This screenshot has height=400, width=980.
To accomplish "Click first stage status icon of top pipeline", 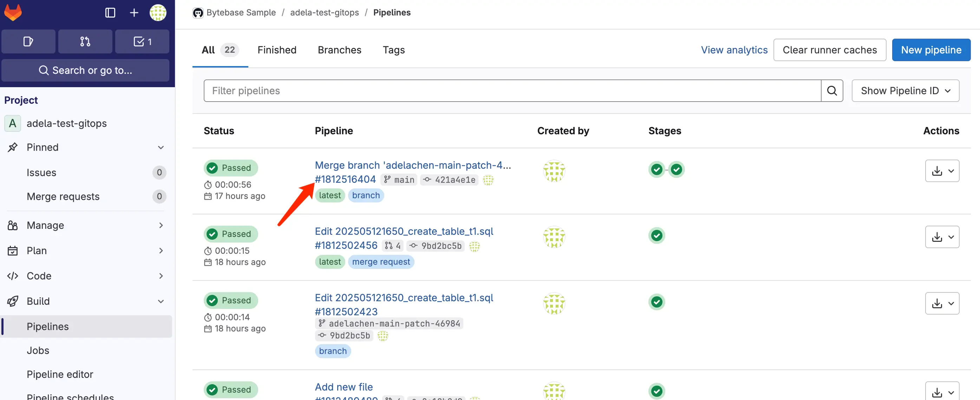I will click(x=656, y=169).
